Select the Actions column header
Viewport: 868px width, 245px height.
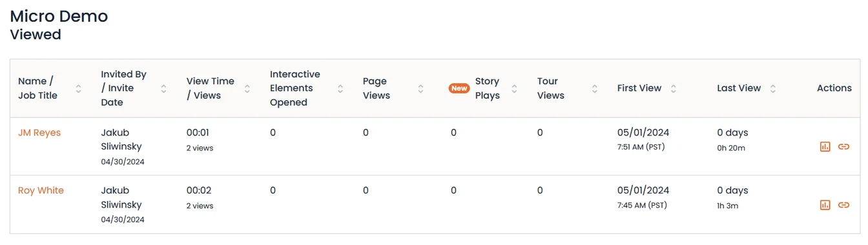(x=834, y=88)
